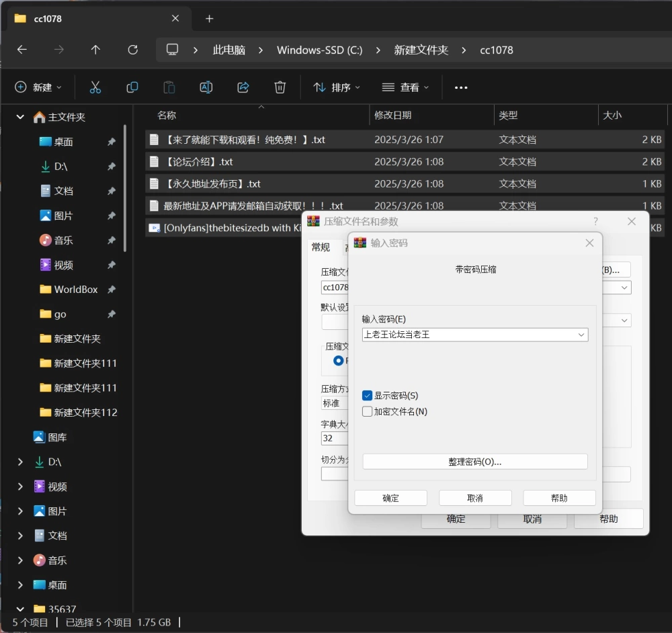Go back with the left arrow
The height and width of the screenshot is (633, 672).
tap(22, 50)
